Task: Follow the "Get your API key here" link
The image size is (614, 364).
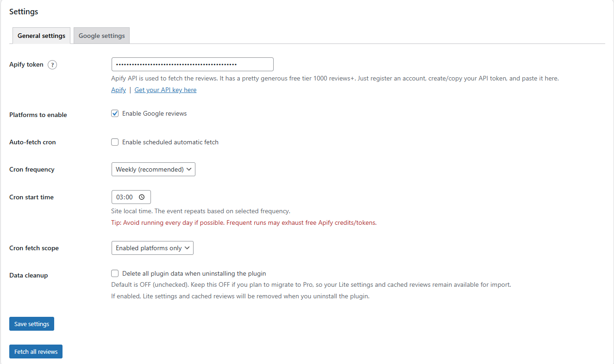Action: 165,90
